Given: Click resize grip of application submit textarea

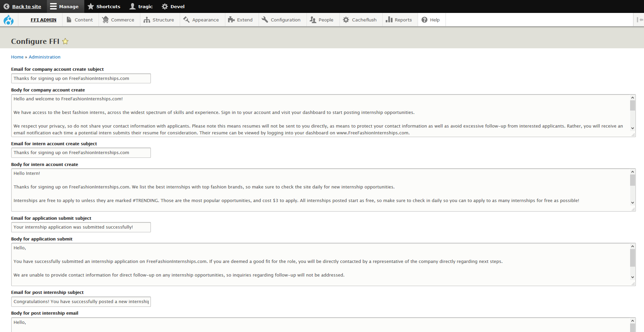Looking at the screenshot, I should click(633, 284).
